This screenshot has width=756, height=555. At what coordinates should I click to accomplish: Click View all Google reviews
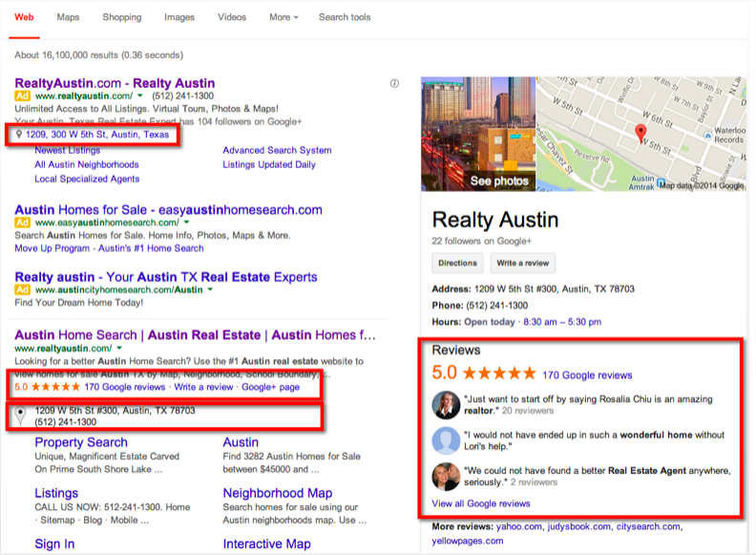coord(481,503)
